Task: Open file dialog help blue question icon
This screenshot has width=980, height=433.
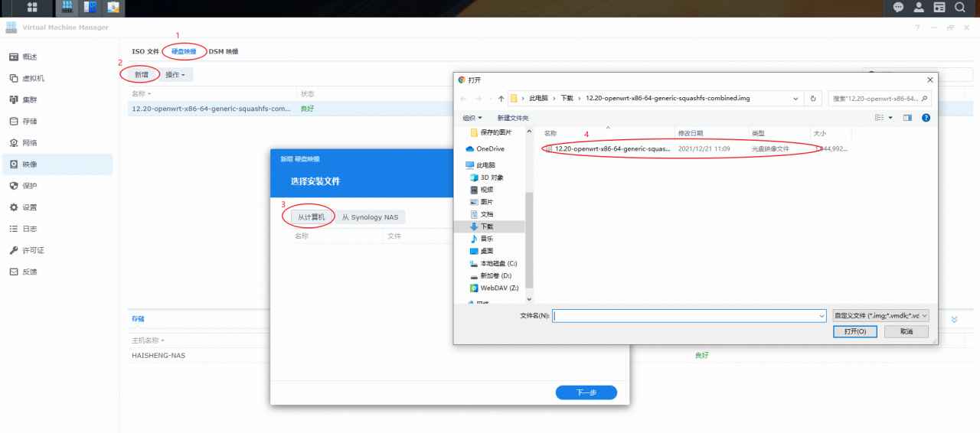Action: coord(926,118)
